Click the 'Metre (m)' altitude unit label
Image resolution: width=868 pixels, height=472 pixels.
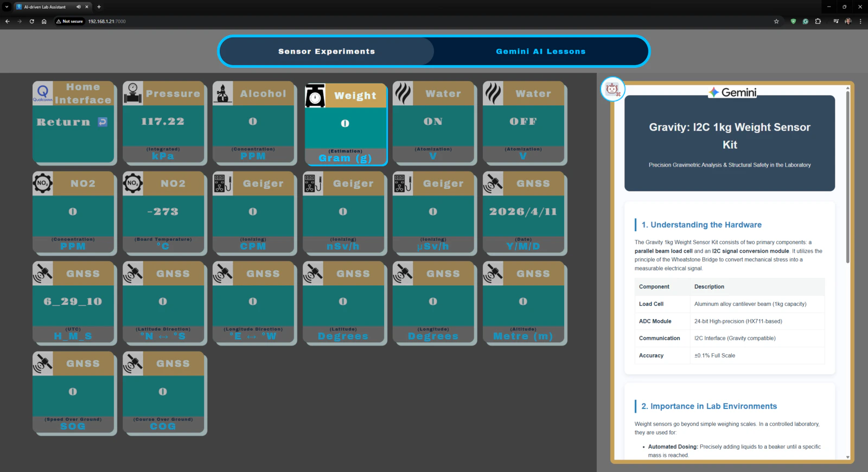tap(523, 336)
